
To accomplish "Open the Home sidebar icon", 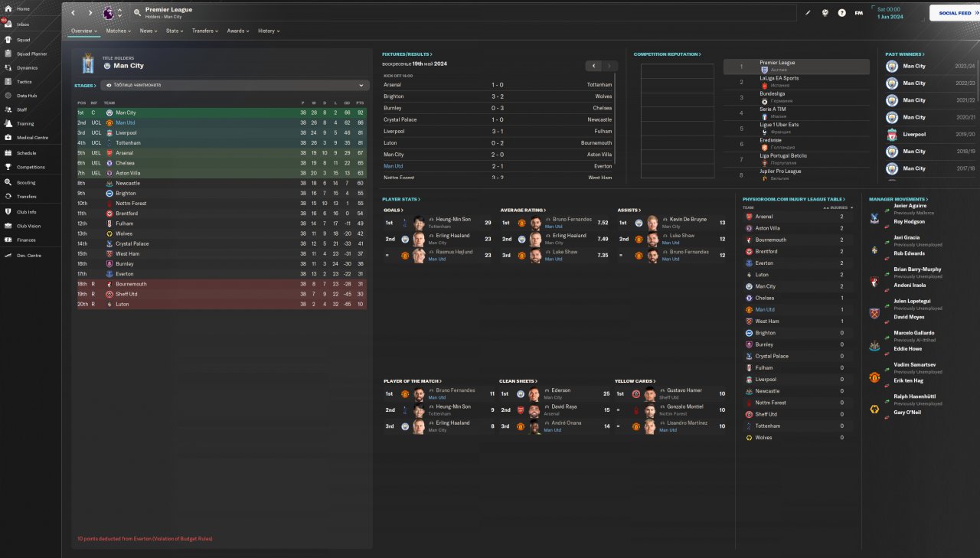I will [x=8, y=8].
